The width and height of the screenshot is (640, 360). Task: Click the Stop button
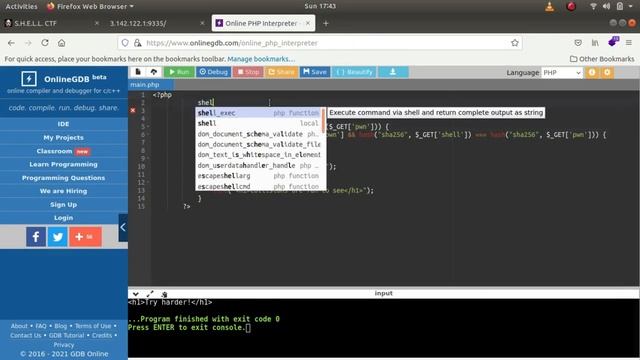click(248, 72)
